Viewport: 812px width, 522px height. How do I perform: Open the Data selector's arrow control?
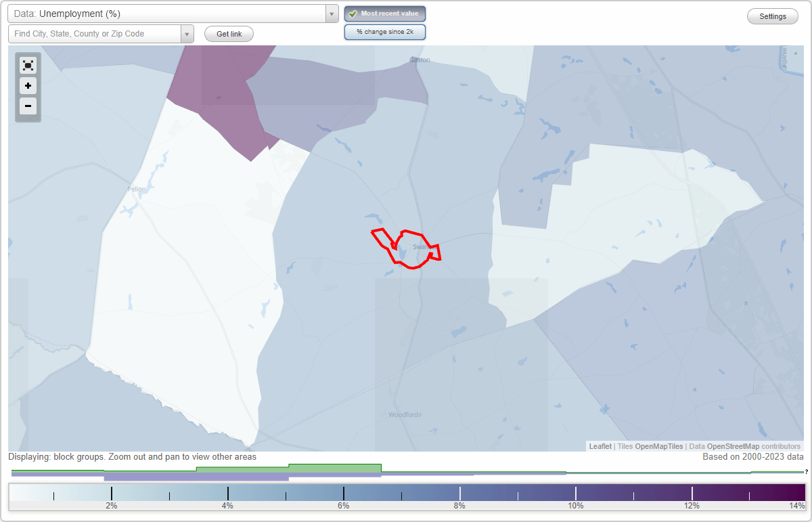[x=331, y=13]
